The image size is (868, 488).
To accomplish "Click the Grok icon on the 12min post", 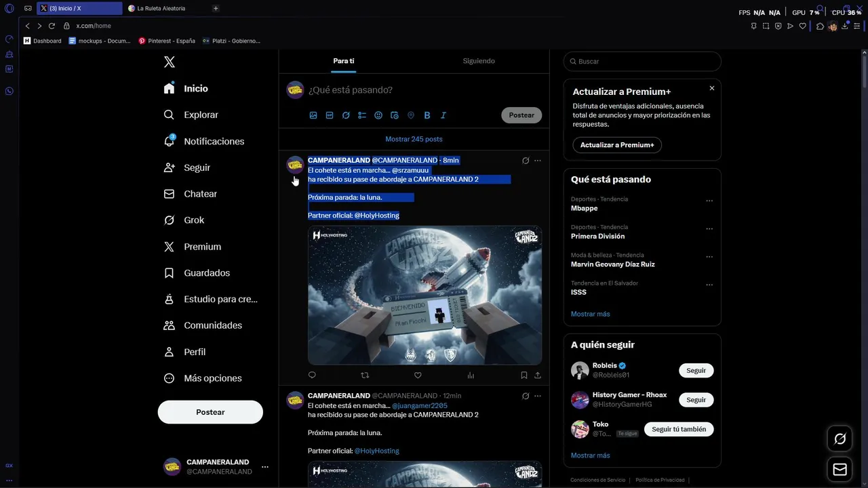I will [526, 396].
